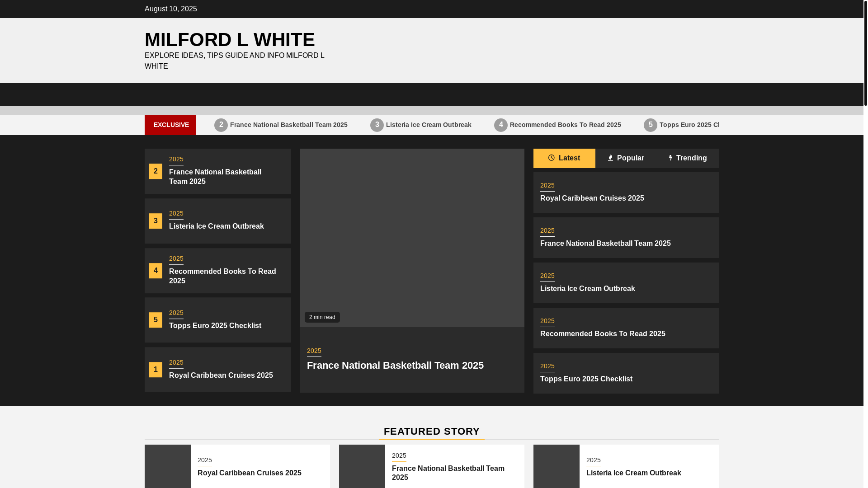Click yellow number 4 badge in left list
This screenshot has height=488, width=868.
156,271
